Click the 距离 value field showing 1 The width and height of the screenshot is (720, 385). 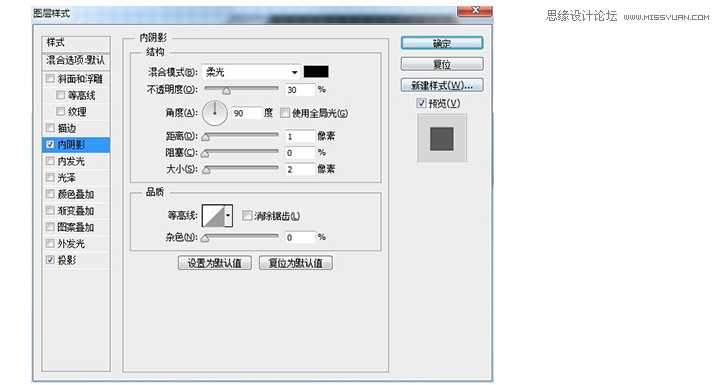pos(300,136)
